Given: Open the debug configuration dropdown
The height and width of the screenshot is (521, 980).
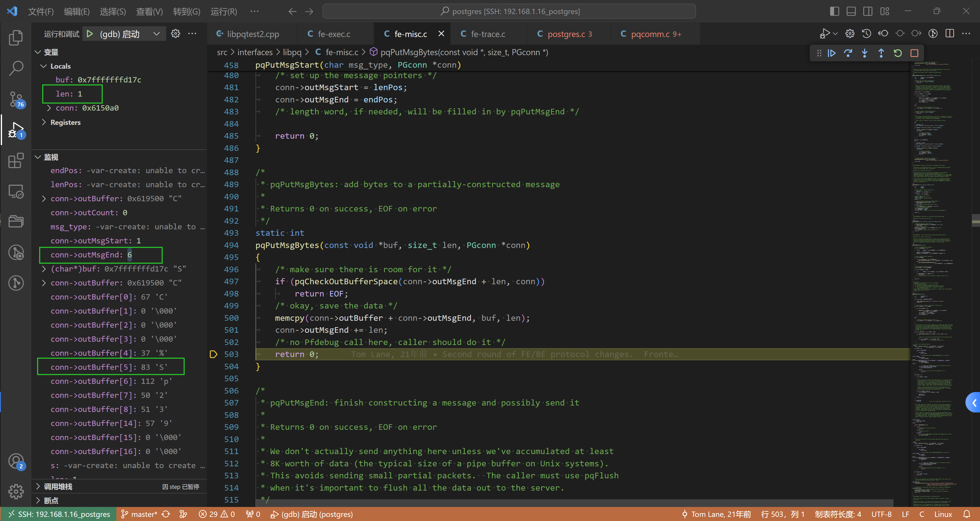Looking at the screenshot, I should coord(156,34).
